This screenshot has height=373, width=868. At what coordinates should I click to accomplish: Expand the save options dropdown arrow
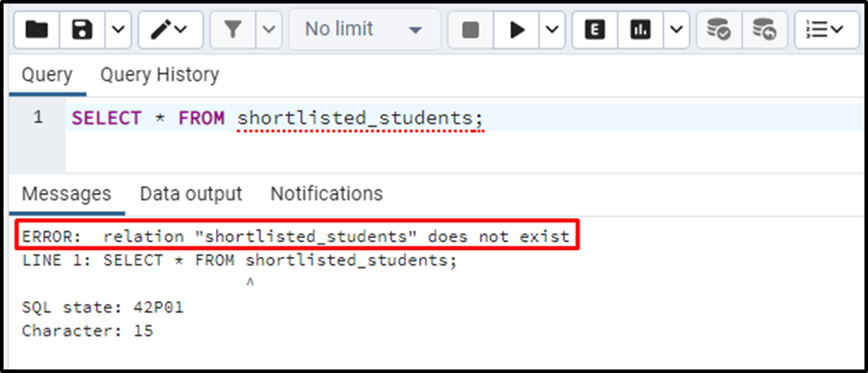(118, 29)
